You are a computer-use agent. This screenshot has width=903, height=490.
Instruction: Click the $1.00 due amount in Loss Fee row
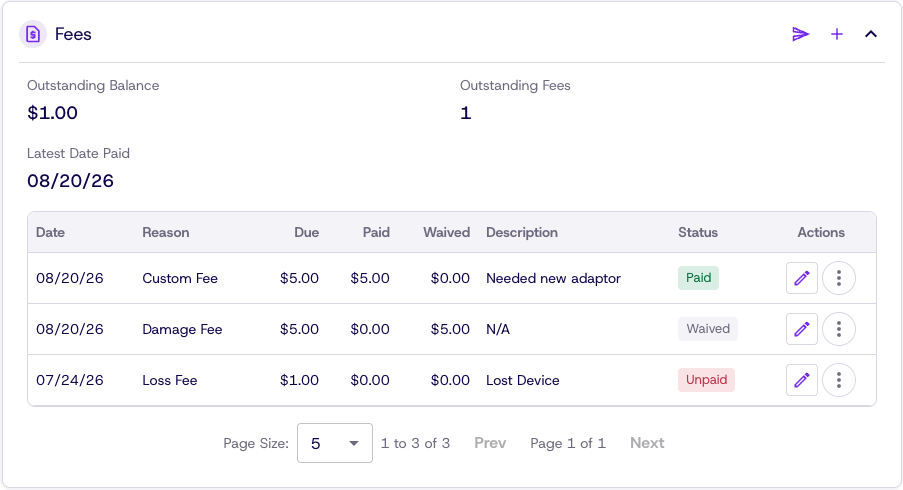click(299, 380)
